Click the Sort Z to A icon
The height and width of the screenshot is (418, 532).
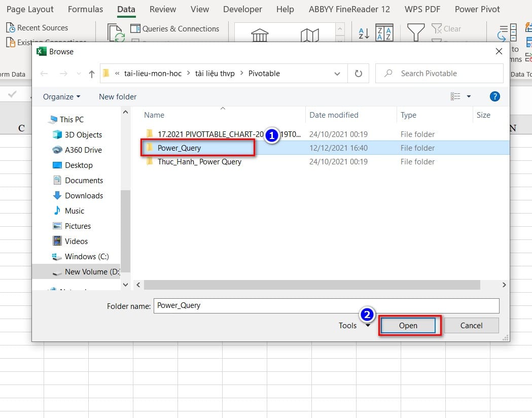383,31
